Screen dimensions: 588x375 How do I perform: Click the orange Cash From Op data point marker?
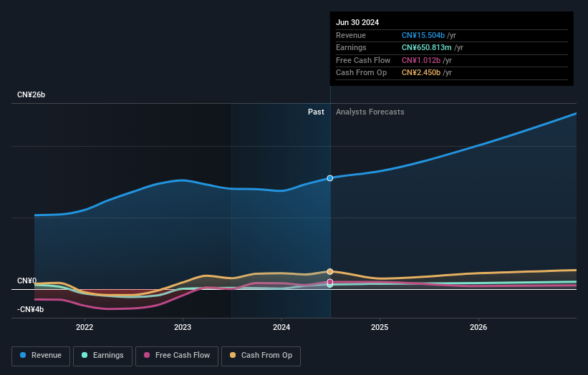(x=330, y=272)
